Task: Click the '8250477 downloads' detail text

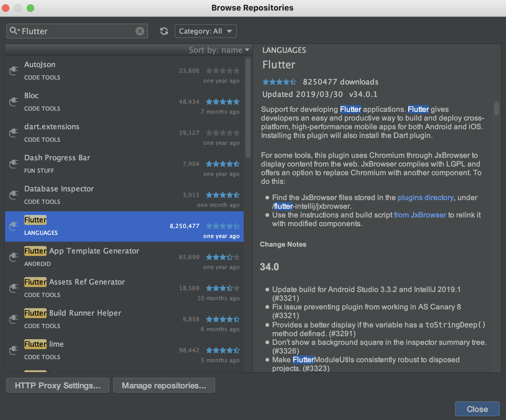Action: tap(341, 82)
